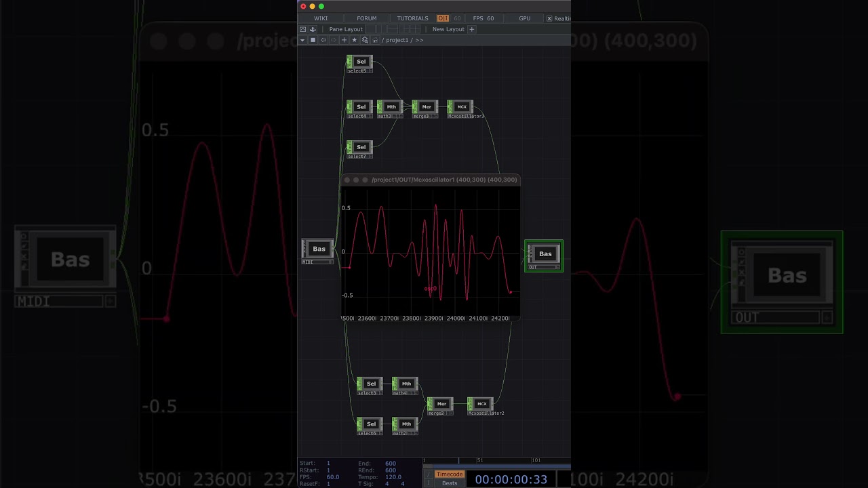868x488 pixels.
Task: Click the square pane-type icon in path bar
Action: [x=313, y=40]
